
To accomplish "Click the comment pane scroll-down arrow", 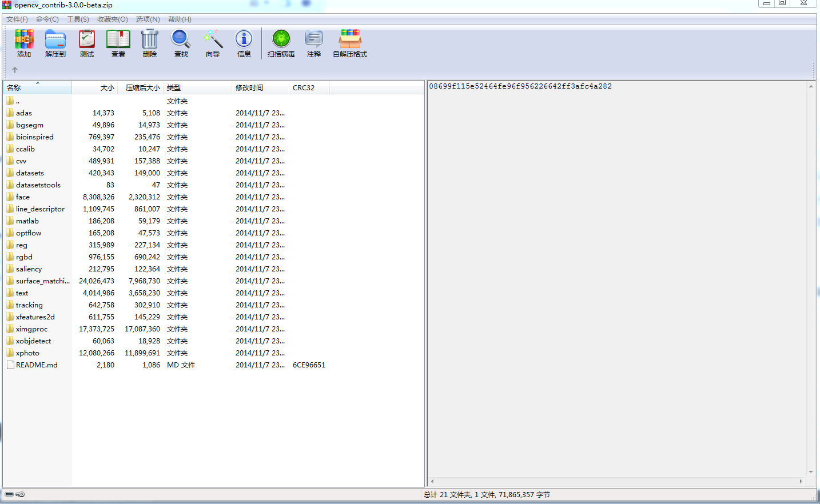I will point(811,472).
